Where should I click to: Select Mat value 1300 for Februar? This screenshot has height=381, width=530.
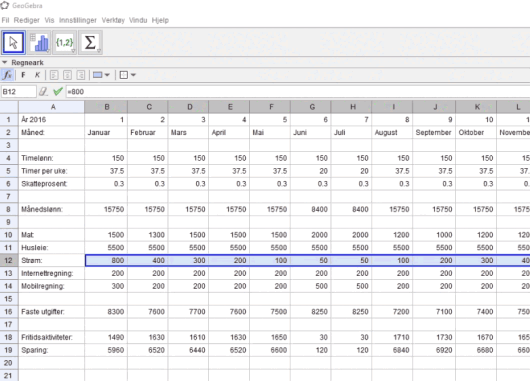click(148, 235)
